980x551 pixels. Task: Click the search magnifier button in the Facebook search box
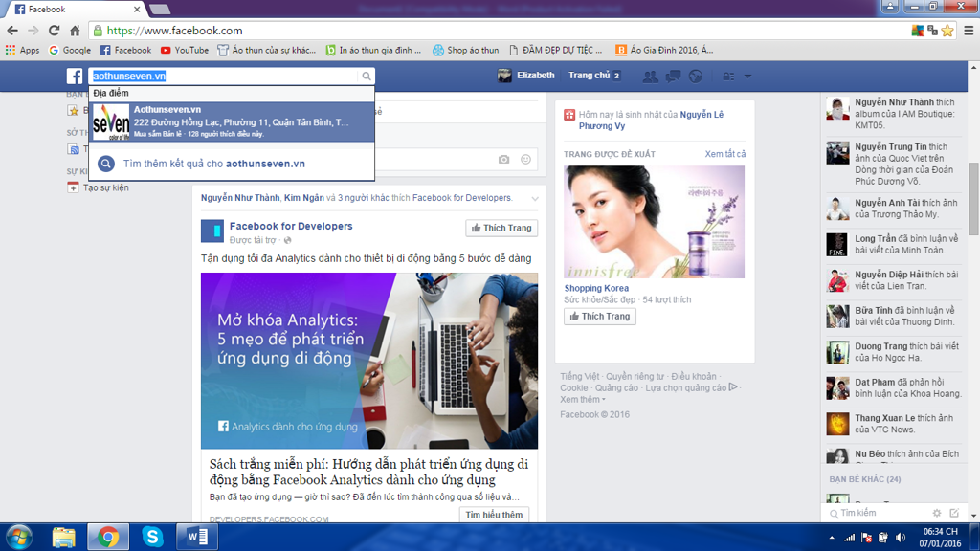tap(366, 77)
